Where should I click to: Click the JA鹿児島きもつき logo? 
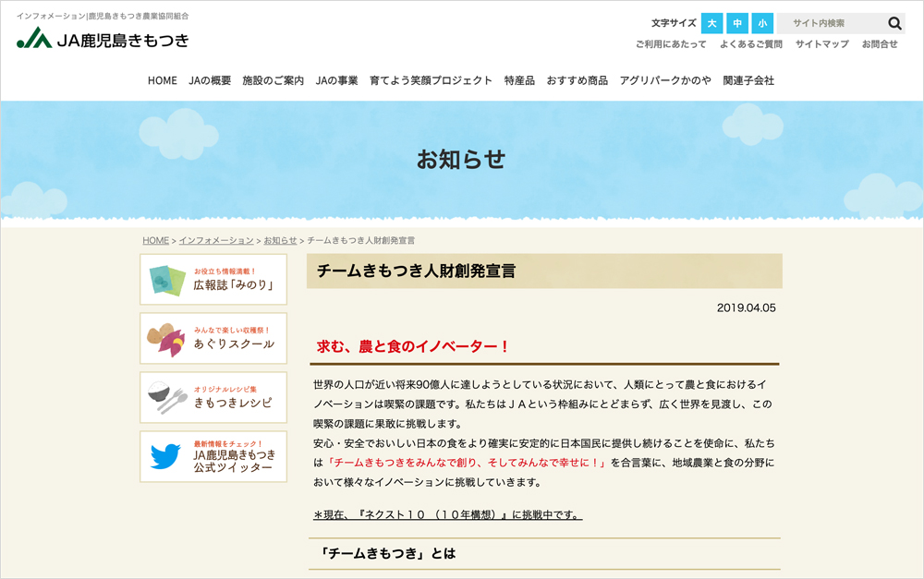pos(103,39)
